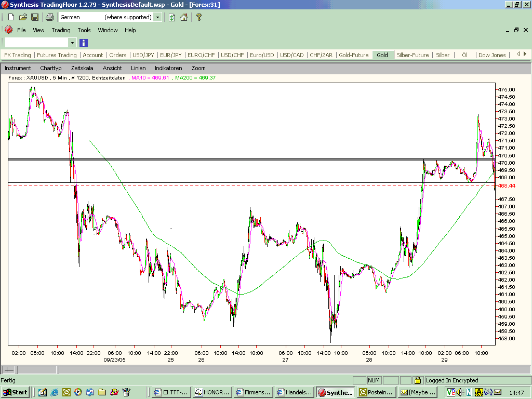Open the folder icon in quick launch
Screen dimensions: 532x399
tap(102, 392)
